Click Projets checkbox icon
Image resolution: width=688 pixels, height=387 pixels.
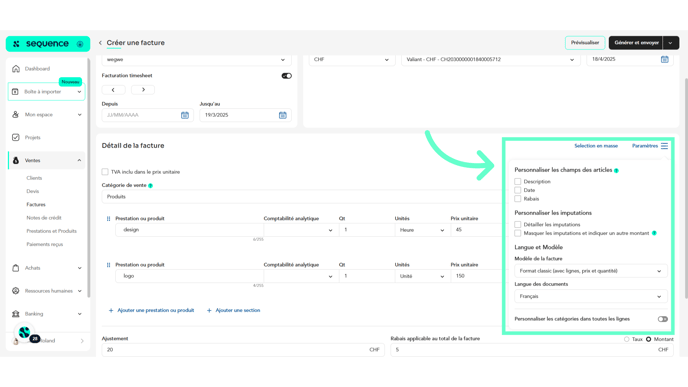[16, 137]
